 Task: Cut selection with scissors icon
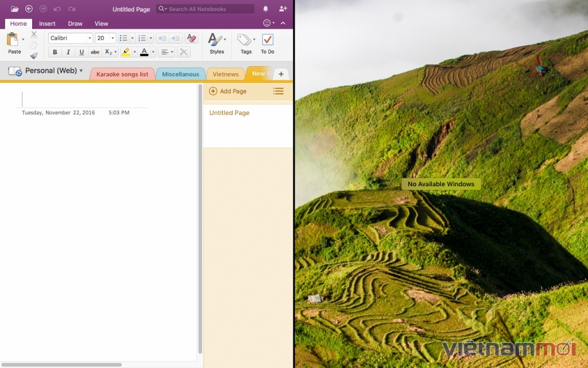point(34,35)
